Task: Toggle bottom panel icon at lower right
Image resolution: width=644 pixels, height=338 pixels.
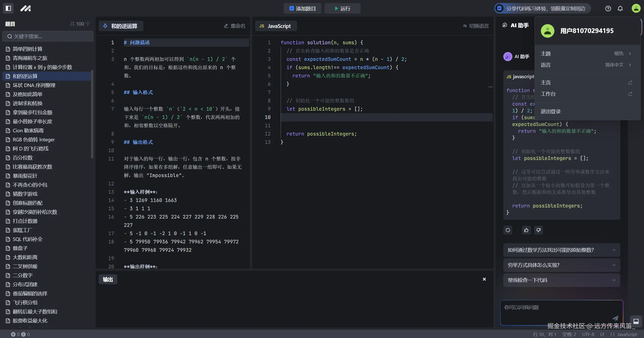Action: coord(636,321)
